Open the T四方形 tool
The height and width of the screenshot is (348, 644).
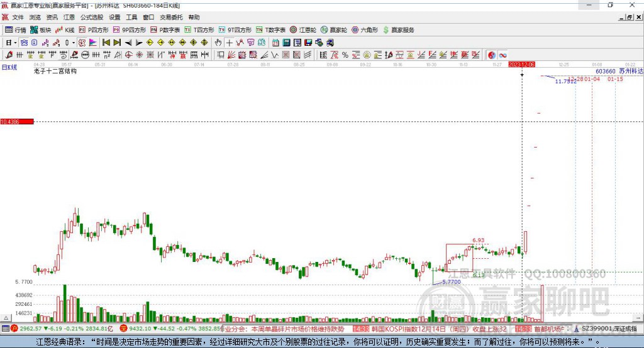tap(199, 30)
